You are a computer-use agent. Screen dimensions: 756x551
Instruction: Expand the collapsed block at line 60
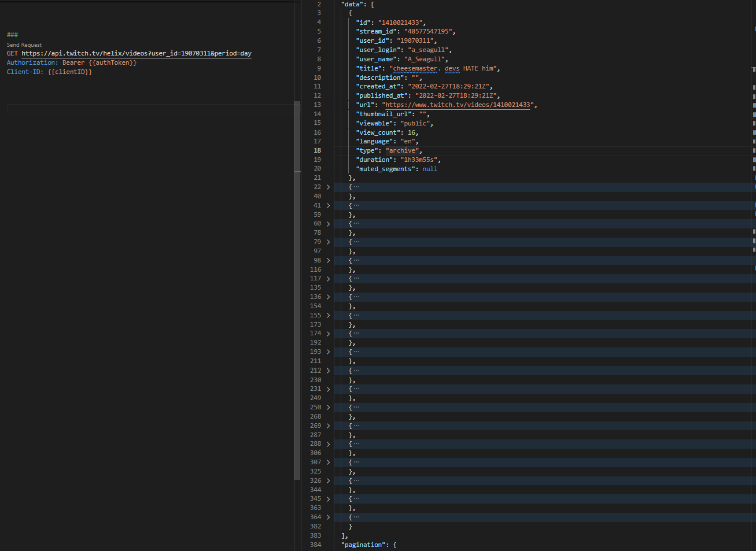click(328, 223)
